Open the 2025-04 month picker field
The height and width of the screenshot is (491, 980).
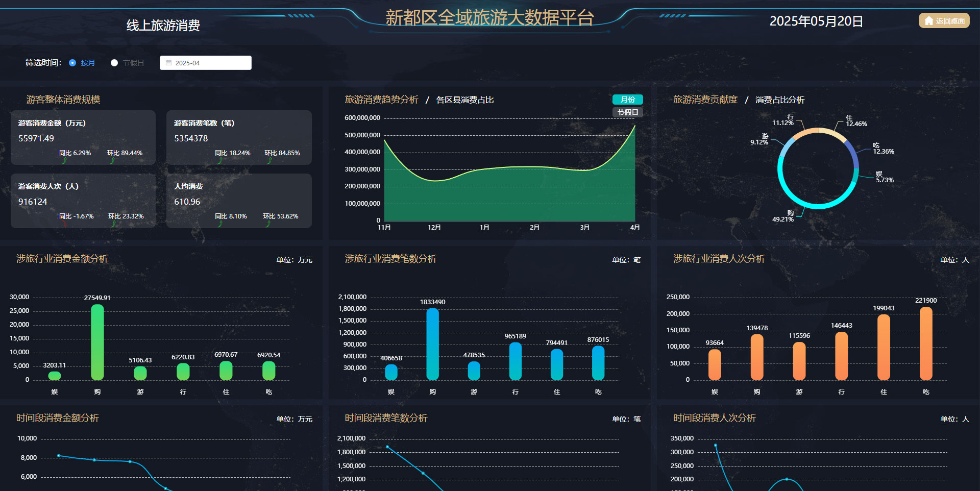[x=206, y=63]
